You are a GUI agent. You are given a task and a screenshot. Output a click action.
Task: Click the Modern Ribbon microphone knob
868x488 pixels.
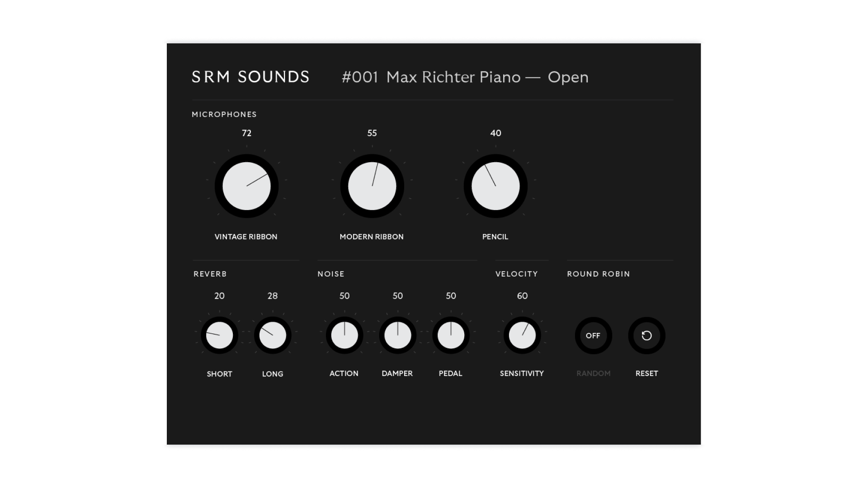click(x=372, y=186)
